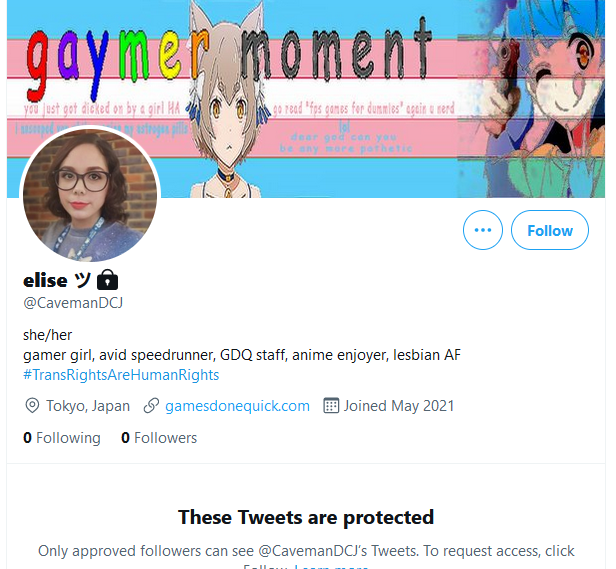Click the These Tweets are protected heading
616x569 pixels.
(306, 517)
